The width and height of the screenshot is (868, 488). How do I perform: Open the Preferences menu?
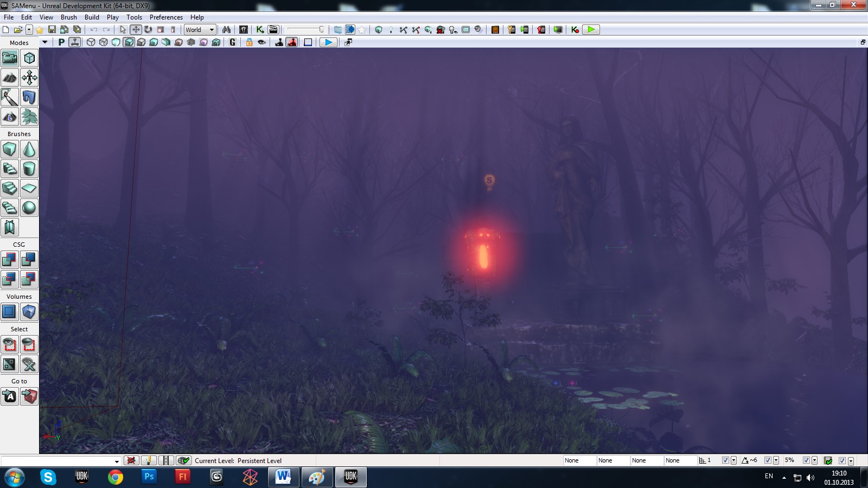click(166, 17)
